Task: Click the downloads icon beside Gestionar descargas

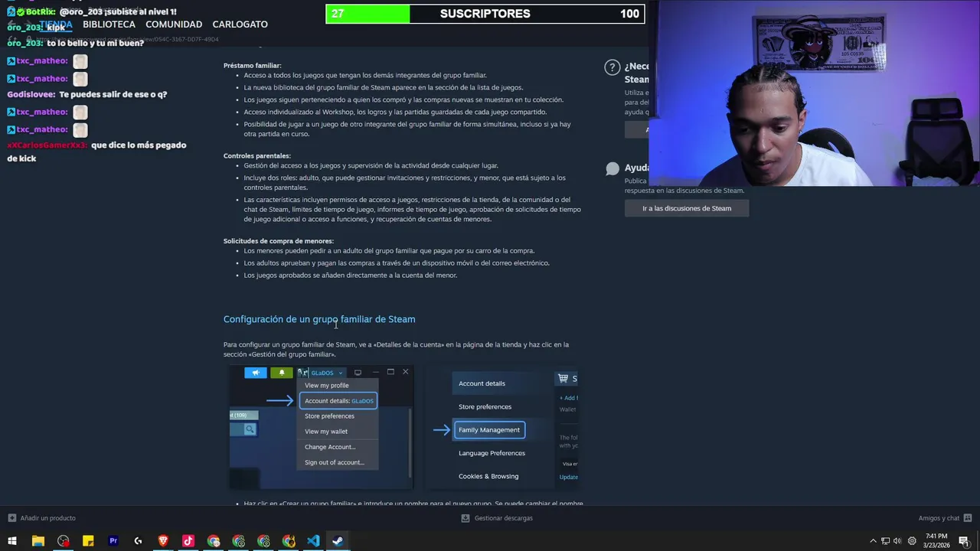Action: pyautogui.click(x=465, y=518)
